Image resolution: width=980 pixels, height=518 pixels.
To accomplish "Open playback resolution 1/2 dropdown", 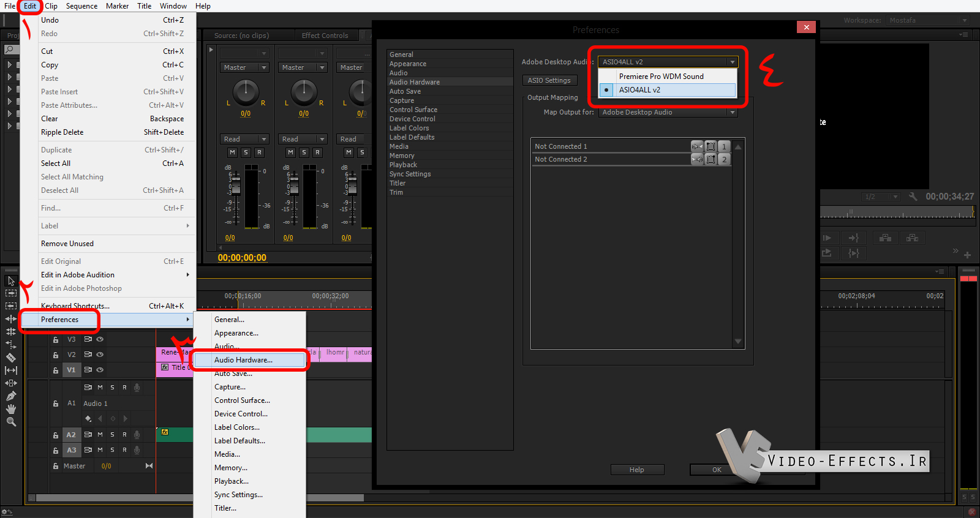I will 880,197.
